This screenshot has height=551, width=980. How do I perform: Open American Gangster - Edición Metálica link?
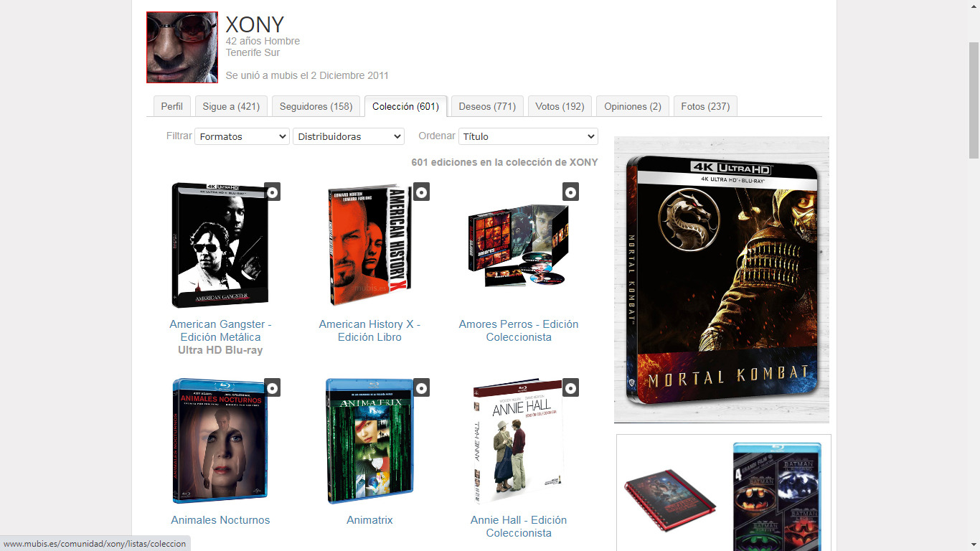coord(220,331)
